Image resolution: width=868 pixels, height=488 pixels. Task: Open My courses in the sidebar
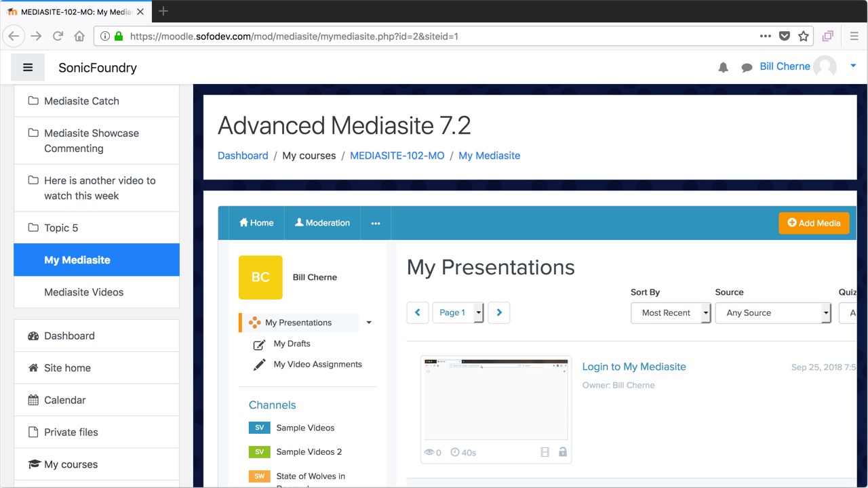click(x=96, y=464)
